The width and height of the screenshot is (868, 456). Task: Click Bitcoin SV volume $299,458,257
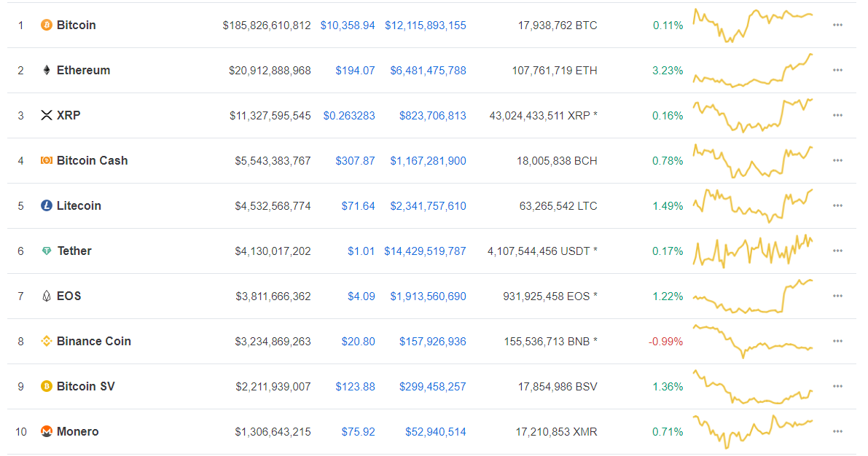(x=433, y=387)
